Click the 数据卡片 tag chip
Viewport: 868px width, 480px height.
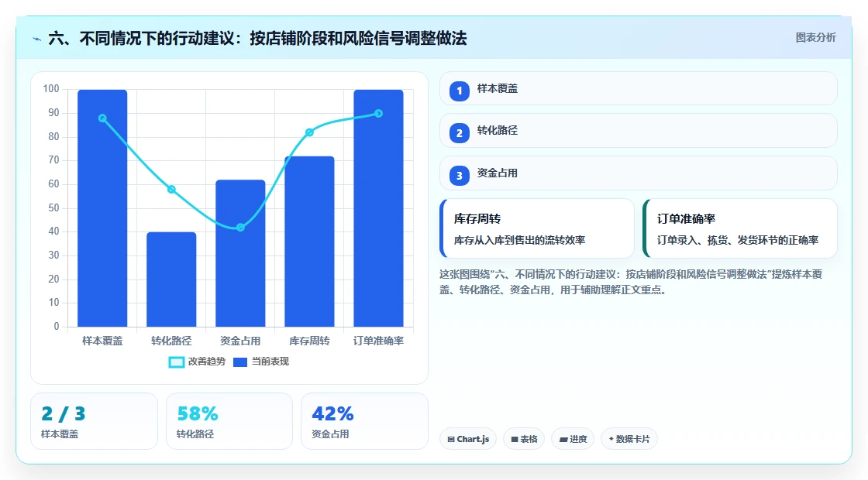pos(629,438)
